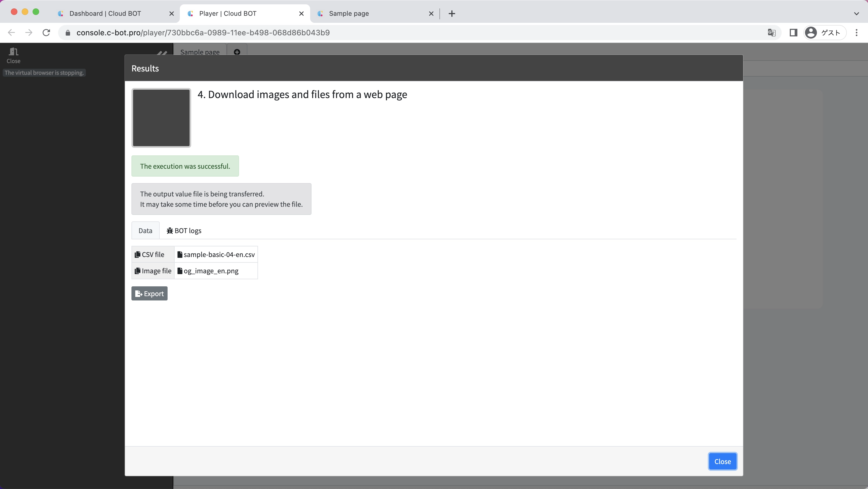Click the dark bot thumbnail image

point(161,118)
